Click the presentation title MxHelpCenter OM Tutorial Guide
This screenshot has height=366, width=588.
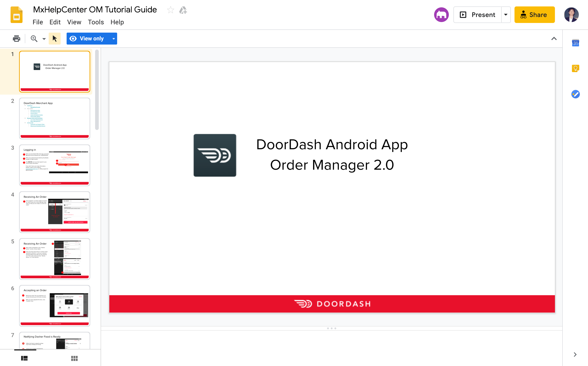(95, 10)
